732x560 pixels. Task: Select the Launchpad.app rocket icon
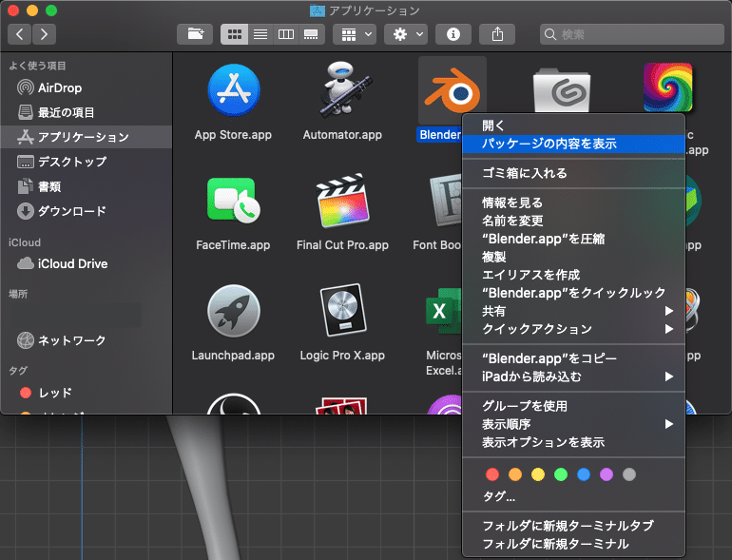pos(234,311)
